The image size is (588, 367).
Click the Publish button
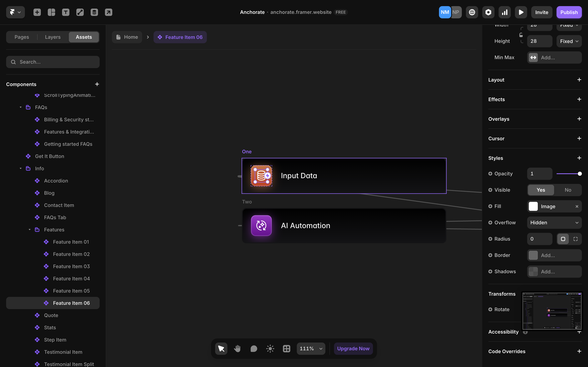click(x=569, y=12)
